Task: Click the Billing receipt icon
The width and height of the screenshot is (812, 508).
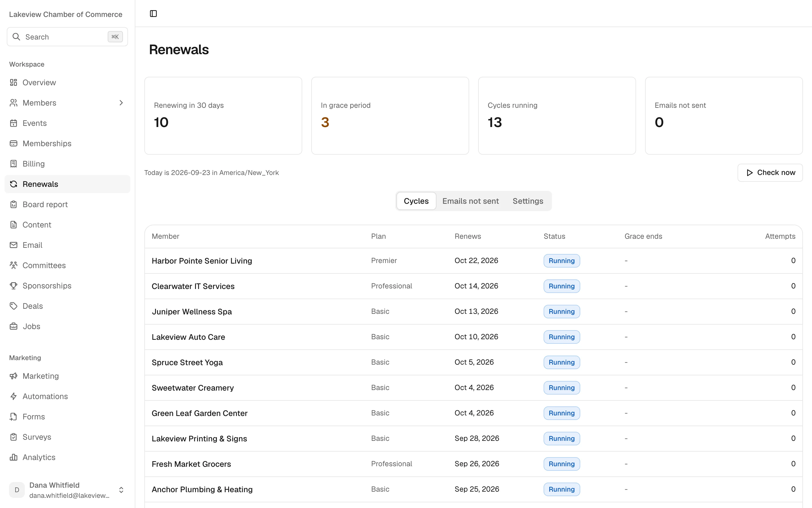Action: 14,164
